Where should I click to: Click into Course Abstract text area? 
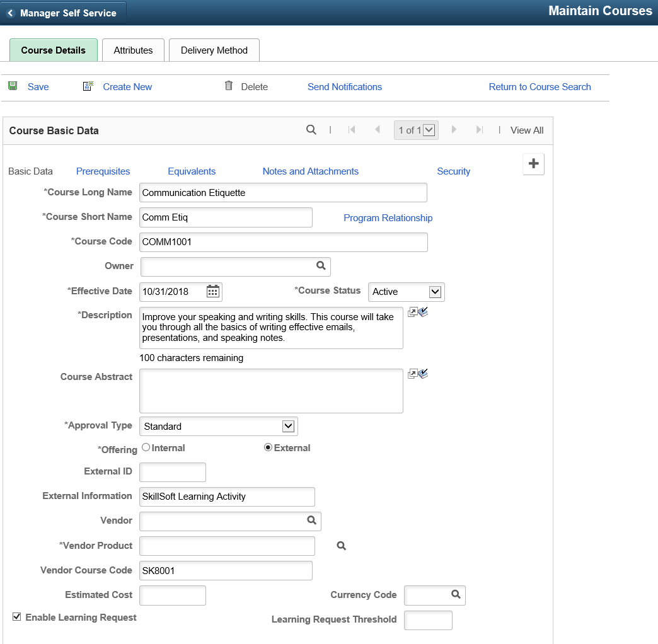(271, 391)
